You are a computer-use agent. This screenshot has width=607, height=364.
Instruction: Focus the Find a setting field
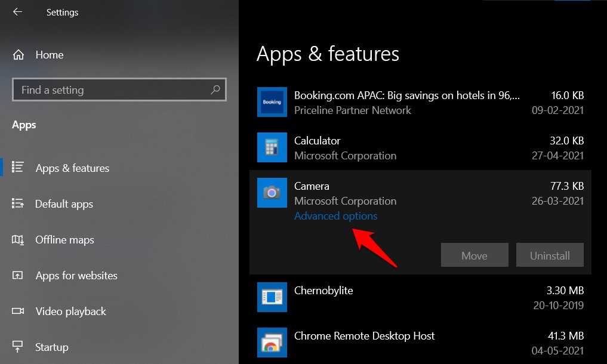119,90
